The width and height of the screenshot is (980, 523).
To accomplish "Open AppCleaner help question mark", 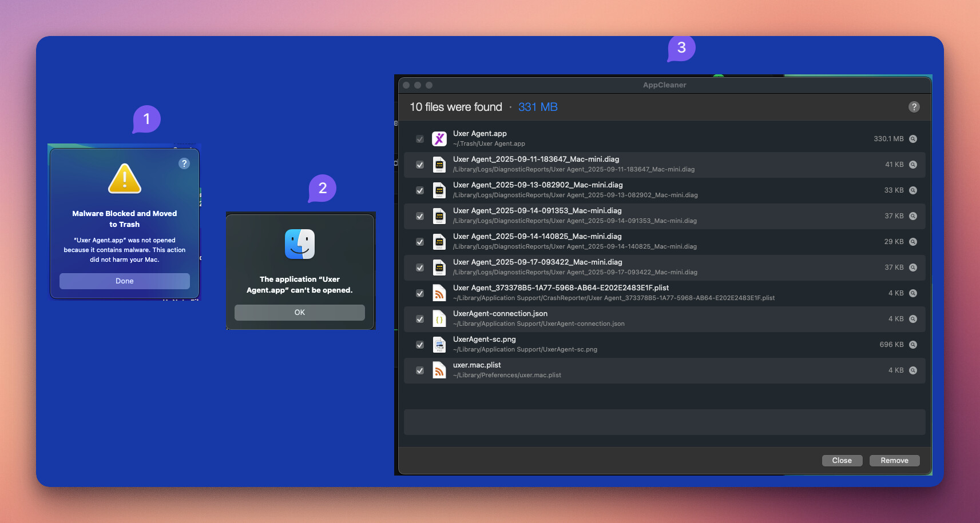I will coord(914,107).
